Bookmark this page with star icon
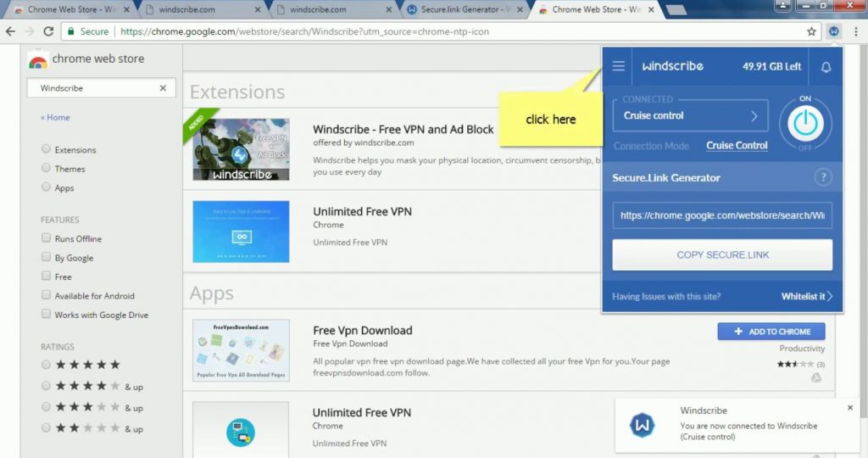Screen dimensions: 868x458 (811, 31)
